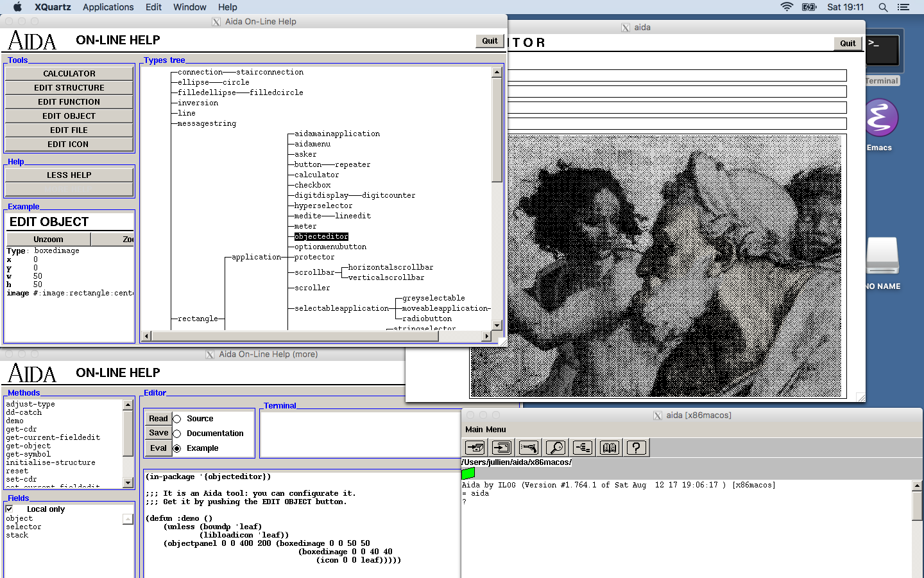Click Types tree scroll-left arrow
Image resolution: width=924 pixels, height=578 pixels.
tap(146, 336)
